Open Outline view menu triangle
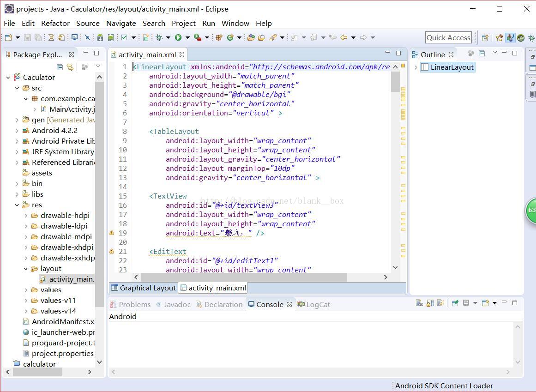 tap(494, 52)
